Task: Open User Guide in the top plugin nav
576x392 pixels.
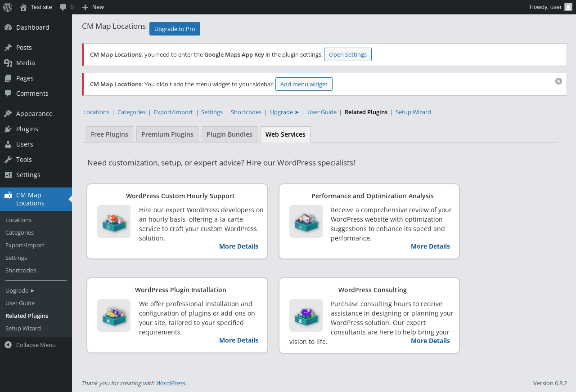Action: point(322,112)
